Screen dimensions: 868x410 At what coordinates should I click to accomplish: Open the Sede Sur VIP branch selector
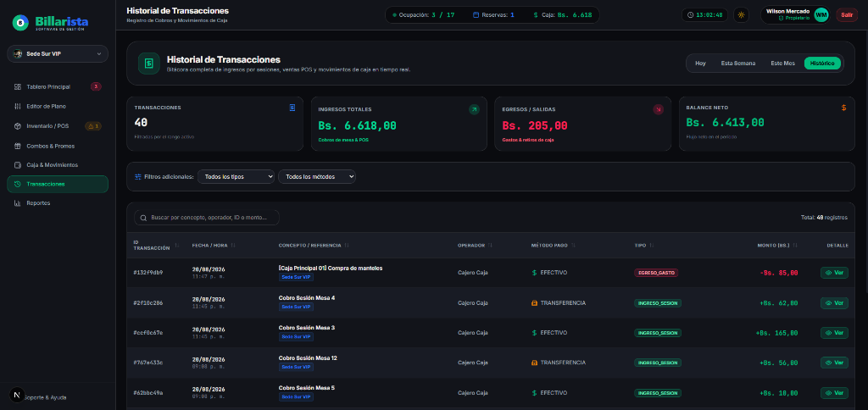(x=58, y=53)
